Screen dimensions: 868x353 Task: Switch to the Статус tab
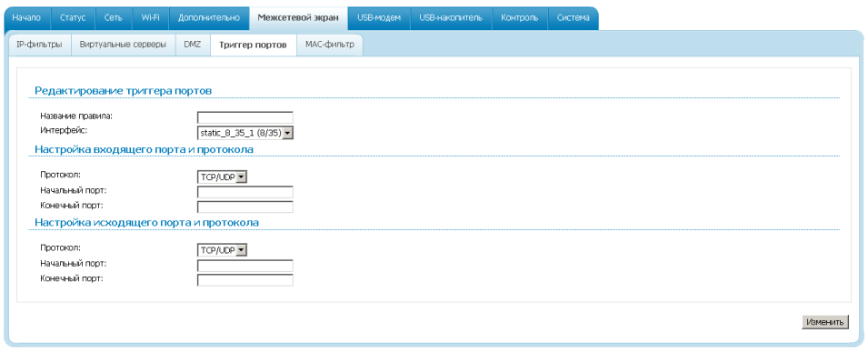tap(73, 18)
